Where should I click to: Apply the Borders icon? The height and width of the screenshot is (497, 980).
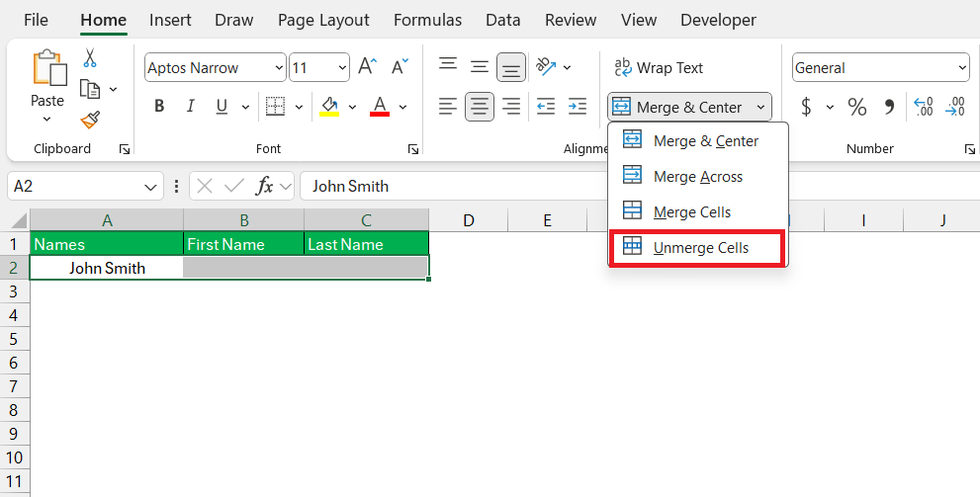coord(275,107)
